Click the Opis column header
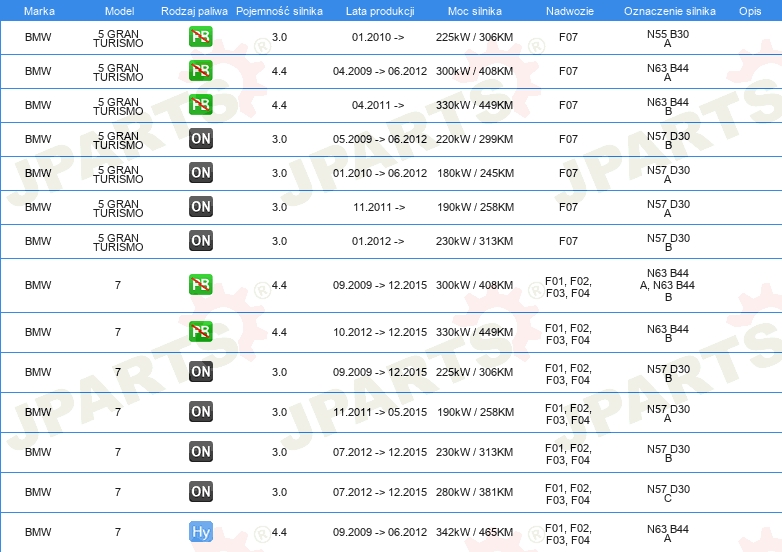The image size is (782, 552). [x=750, y=11]
